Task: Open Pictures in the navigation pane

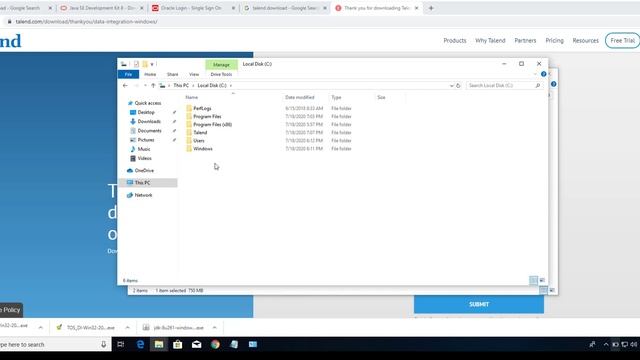Action: click(146, 140)
